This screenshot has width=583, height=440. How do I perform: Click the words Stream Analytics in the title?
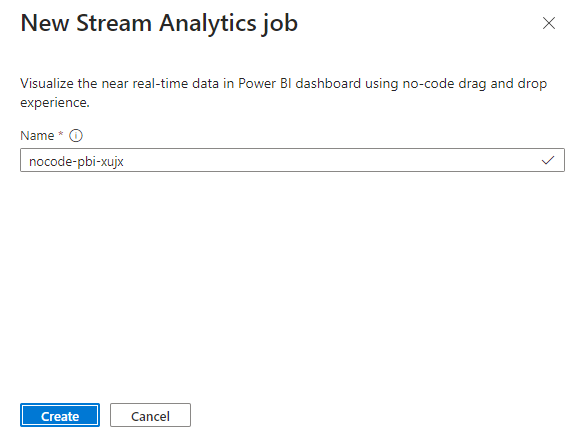[x=166, y=23]
